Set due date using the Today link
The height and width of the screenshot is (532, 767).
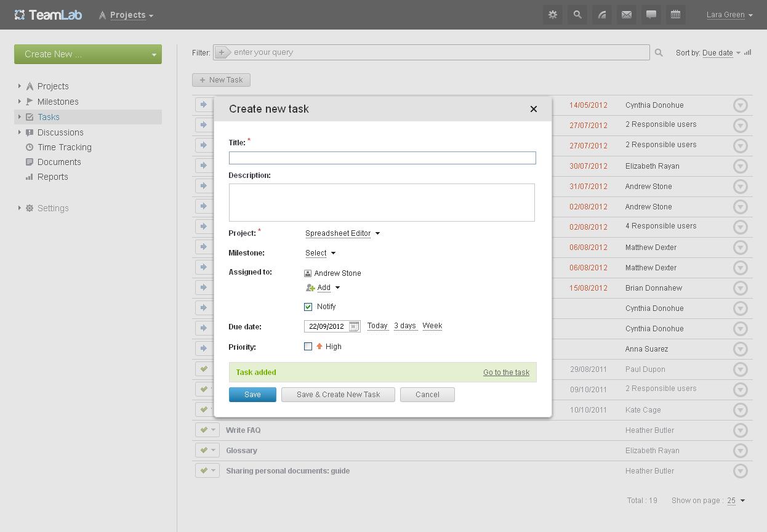377,326
